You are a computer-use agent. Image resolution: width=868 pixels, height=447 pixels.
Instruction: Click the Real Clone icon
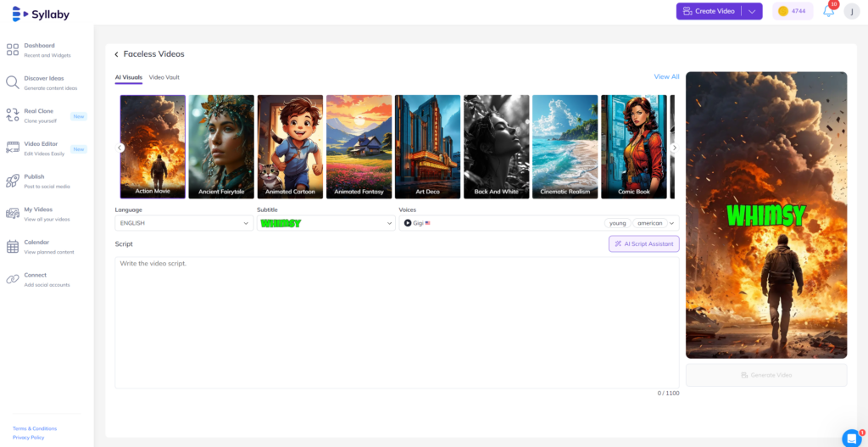13,115
